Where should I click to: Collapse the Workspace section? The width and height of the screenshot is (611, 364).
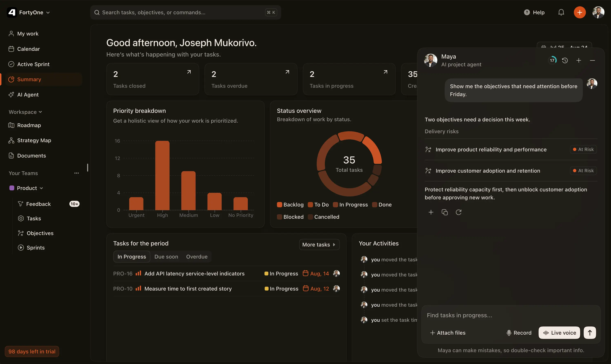click(x=25, y=112)
